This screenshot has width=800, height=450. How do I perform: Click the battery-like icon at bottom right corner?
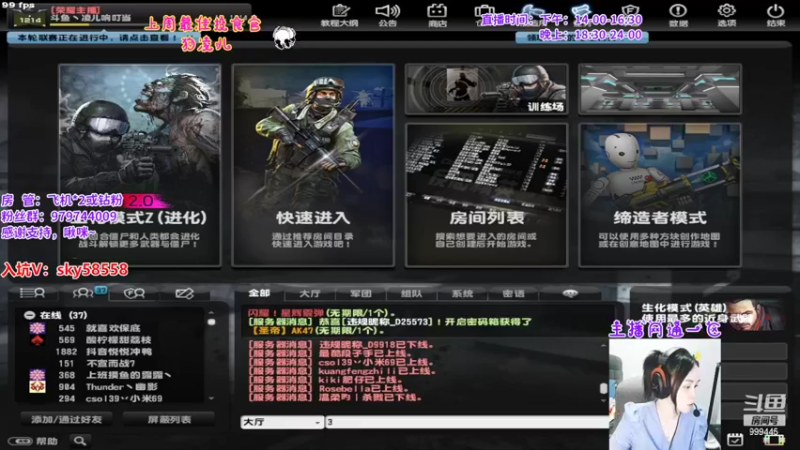pyautogui.click(x=773, y=439)
